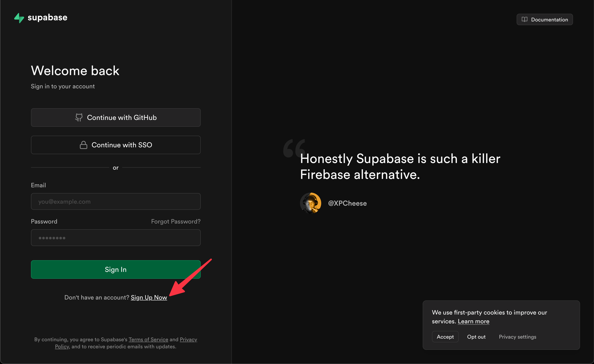Continue with SSO login

pos(116,145)
